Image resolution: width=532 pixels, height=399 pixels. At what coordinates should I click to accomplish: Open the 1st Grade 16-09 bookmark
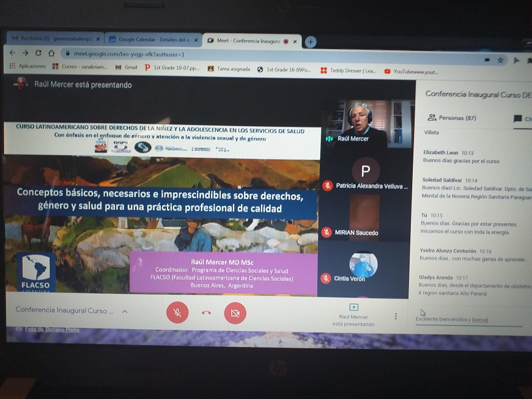pos(284,70)
